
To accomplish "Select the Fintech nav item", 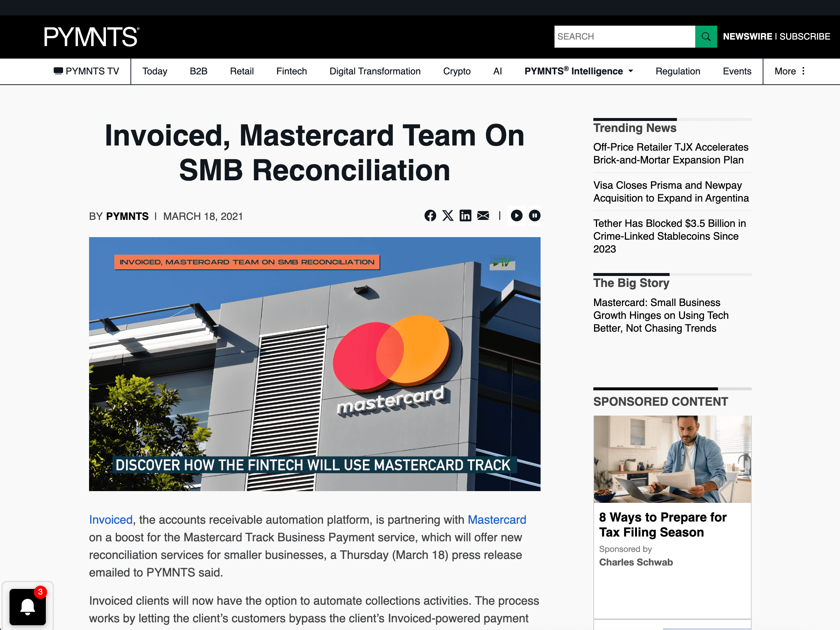I will (x=291, y=71).
